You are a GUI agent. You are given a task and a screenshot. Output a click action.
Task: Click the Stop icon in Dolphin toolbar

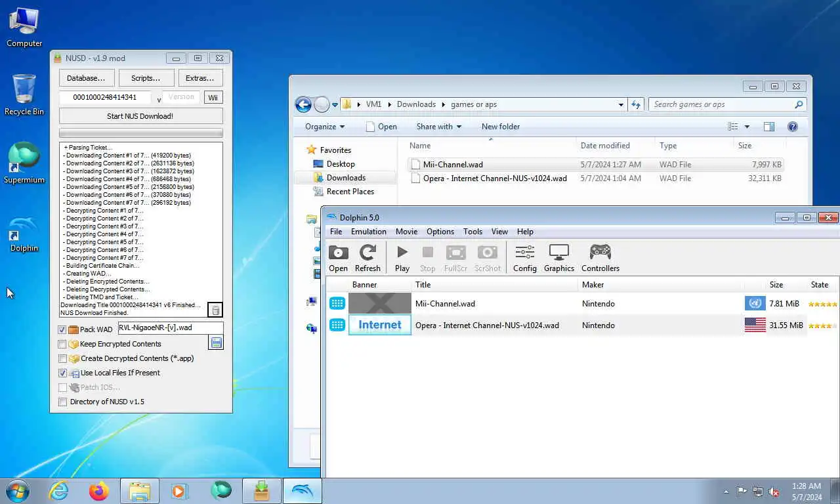coord(427,258)
